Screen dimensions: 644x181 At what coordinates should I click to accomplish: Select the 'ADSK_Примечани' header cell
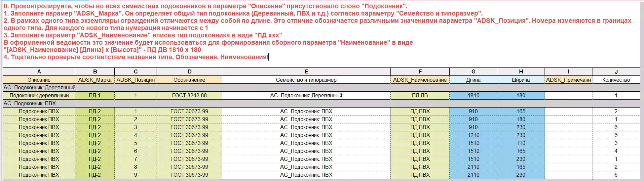[568, 80]
